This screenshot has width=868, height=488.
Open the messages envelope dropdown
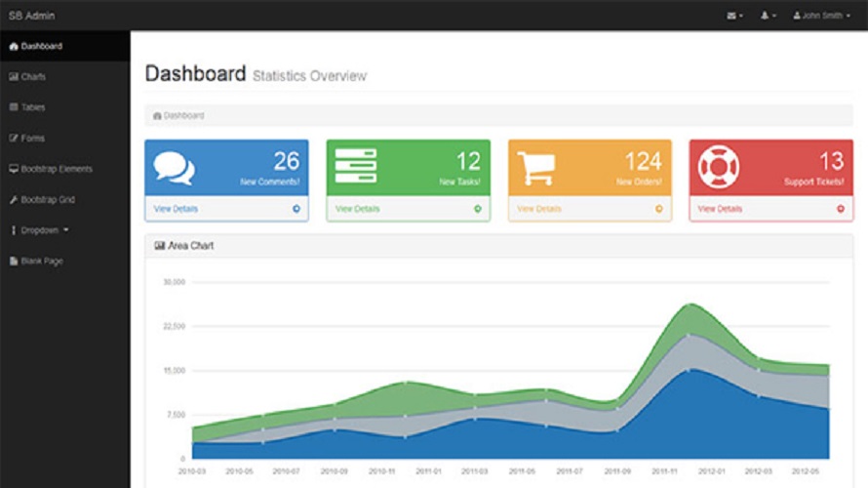click(x=734, y=16)
